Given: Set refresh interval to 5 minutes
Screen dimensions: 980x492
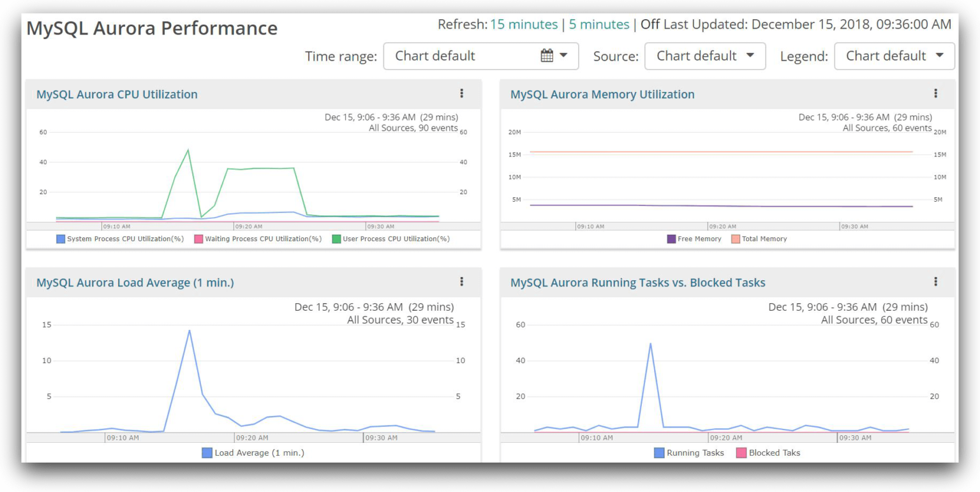Looking at the screenshot, I should click(598, 24).
